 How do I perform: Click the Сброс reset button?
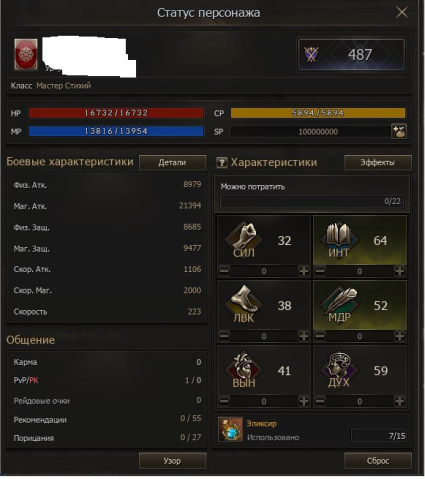378,461
